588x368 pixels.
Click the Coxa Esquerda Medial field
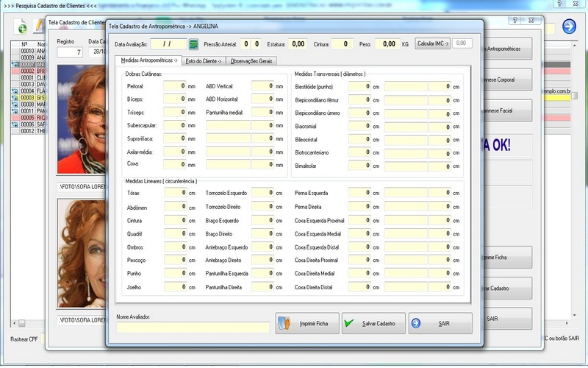tap(359, 233)
